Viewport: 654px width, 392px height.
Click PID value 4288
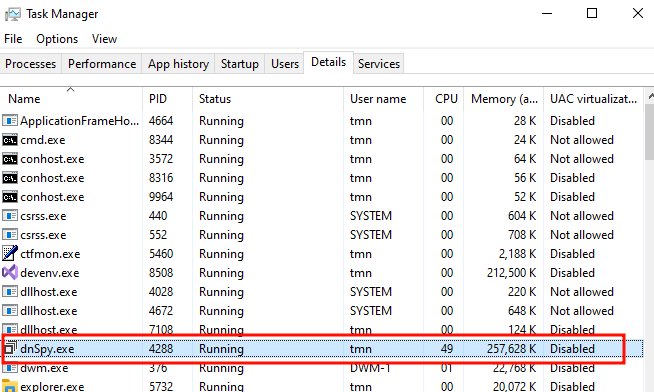(161, 349)
